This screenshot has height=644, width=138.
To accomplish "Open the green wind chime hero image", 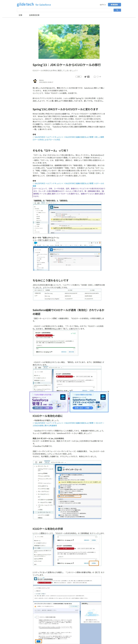I will [69, 42].
